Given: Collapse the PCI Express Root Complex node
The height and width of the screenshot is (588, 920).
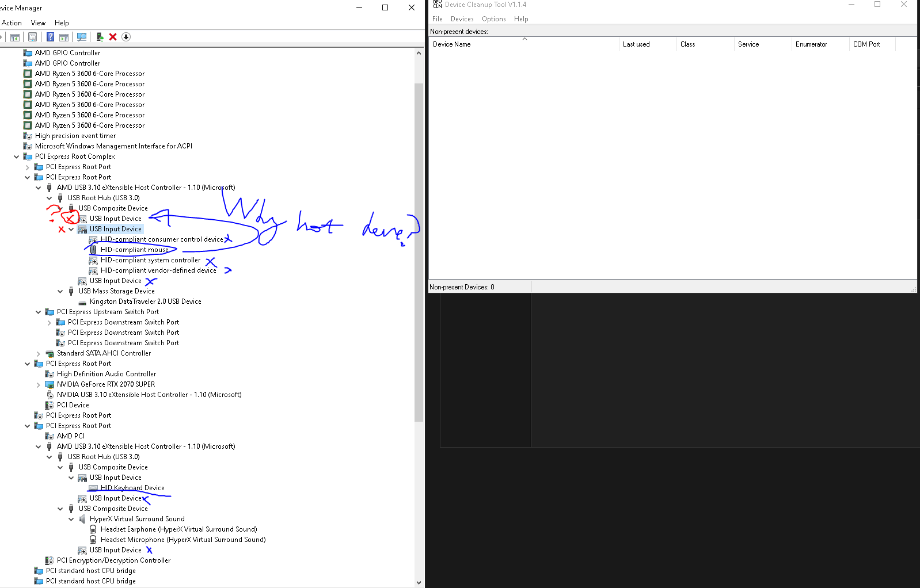Looking at the screenshot, I should (16, 156).
